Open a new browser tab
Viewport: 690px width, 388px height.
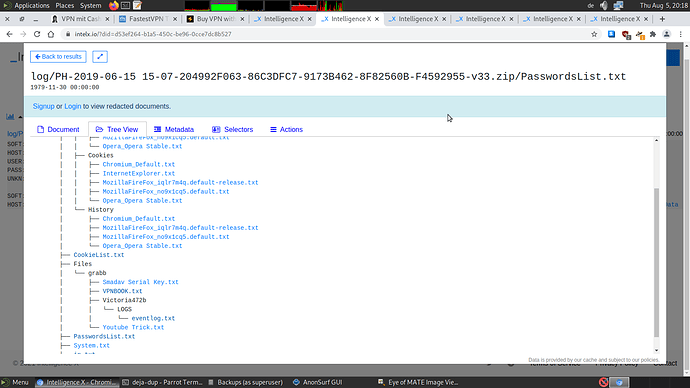point(662,19)
